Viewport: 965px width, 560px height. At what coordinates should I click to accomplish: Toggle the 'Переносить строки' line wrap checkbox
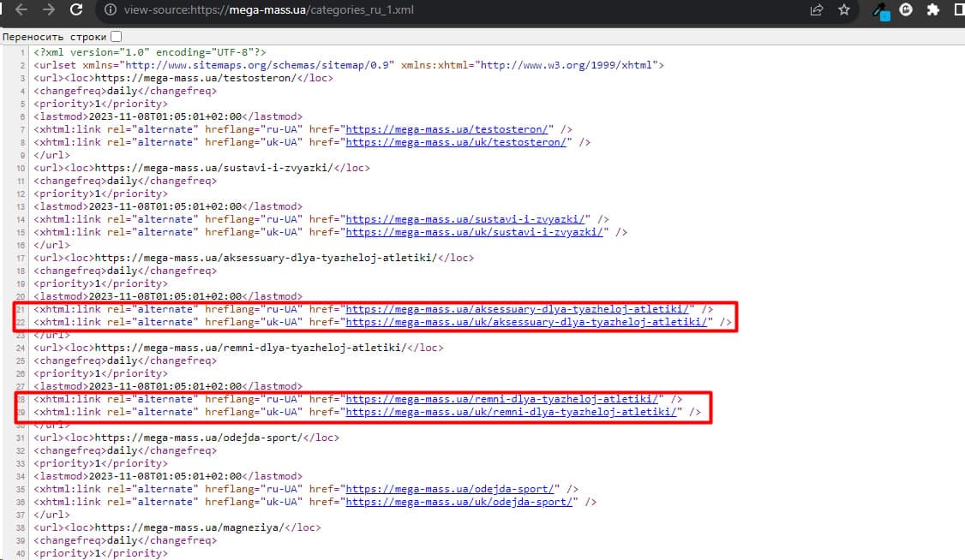click(x=116, y=36)
